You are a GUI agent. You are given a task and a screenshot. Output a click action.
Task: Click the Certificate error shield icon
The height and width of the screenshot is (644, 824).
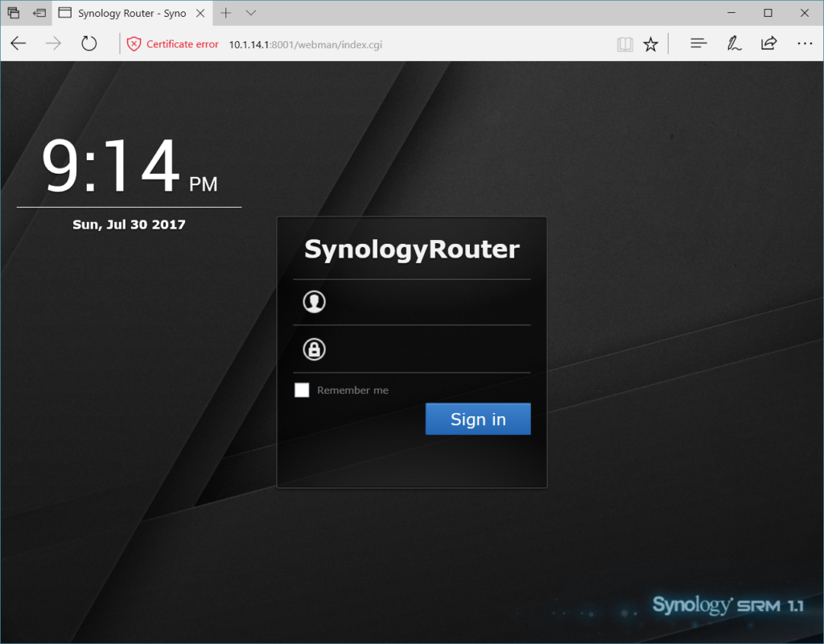pyautogui.click(x=134, y=44)
